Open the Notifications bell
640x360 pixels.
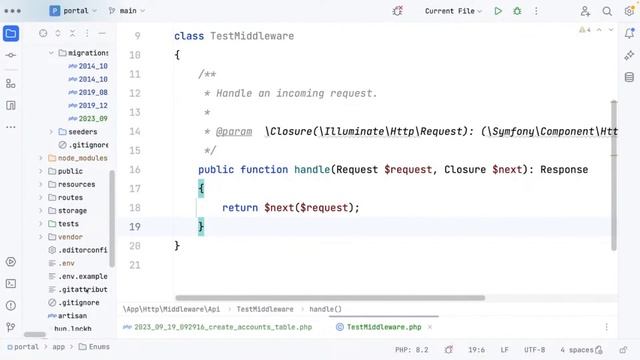coord(629,33)
